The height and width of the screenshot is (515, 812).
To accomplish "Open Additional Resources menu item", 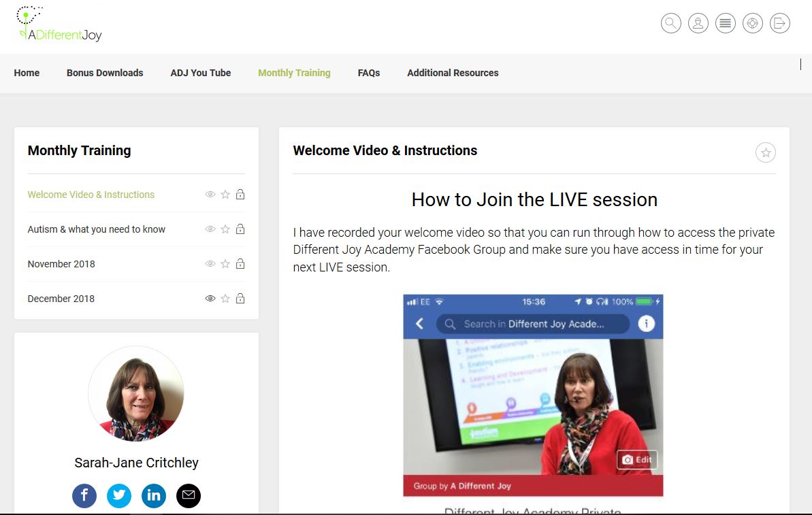I will tap(453, 73).
